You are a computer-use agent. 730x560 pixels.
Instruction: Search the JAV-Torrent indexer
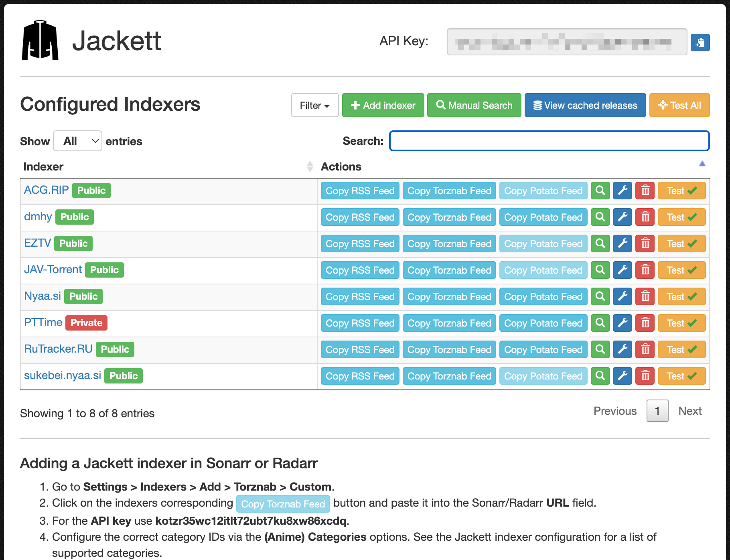click(x=600, y=270)
